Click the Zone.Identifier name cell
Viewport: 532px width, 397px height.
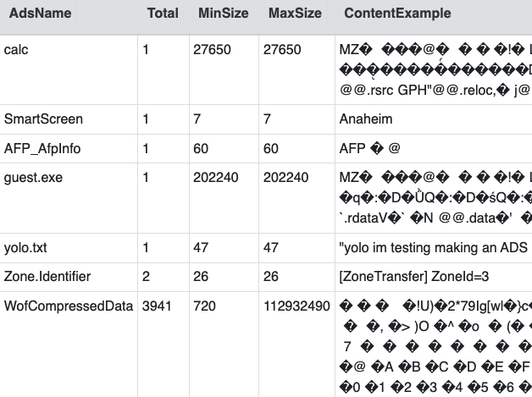pos(47,277)
